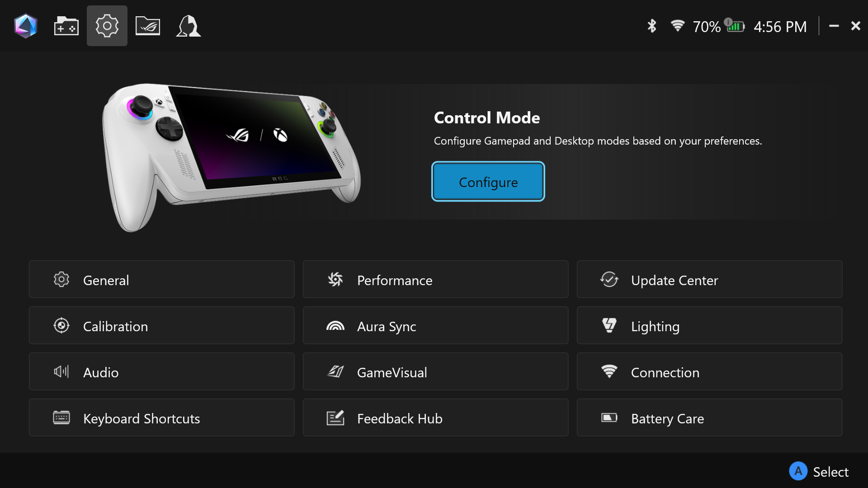Open Performance settings

[435, 279]
